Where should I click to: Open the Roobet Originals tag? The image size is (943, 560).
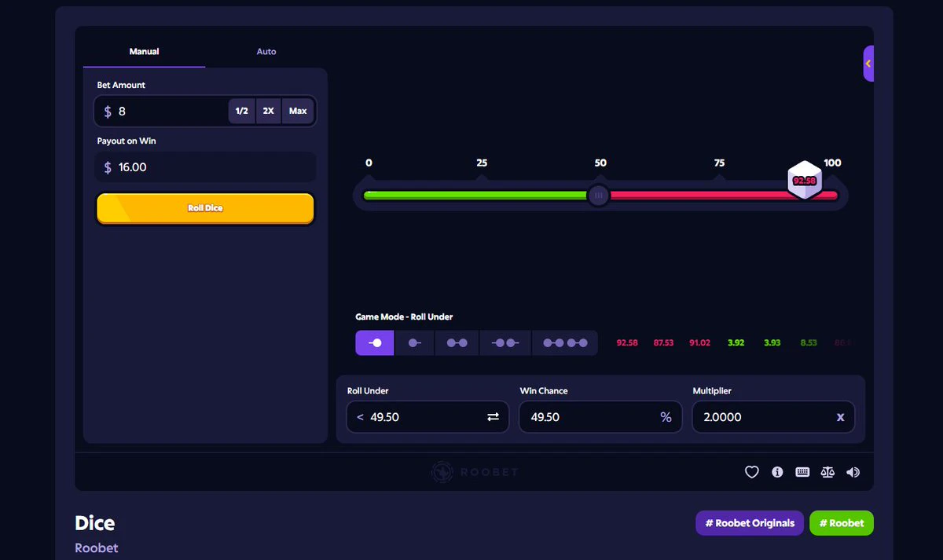click(x=750, y=523)
